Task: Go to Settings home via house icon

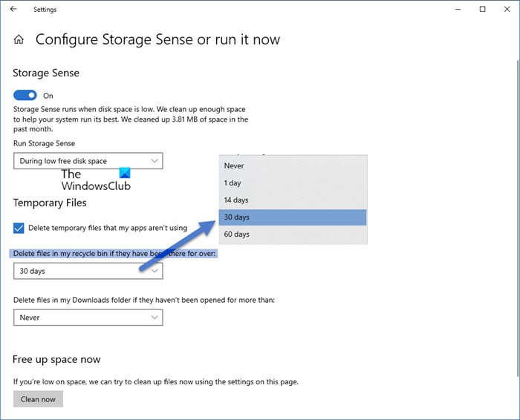Action: point(19,39)
